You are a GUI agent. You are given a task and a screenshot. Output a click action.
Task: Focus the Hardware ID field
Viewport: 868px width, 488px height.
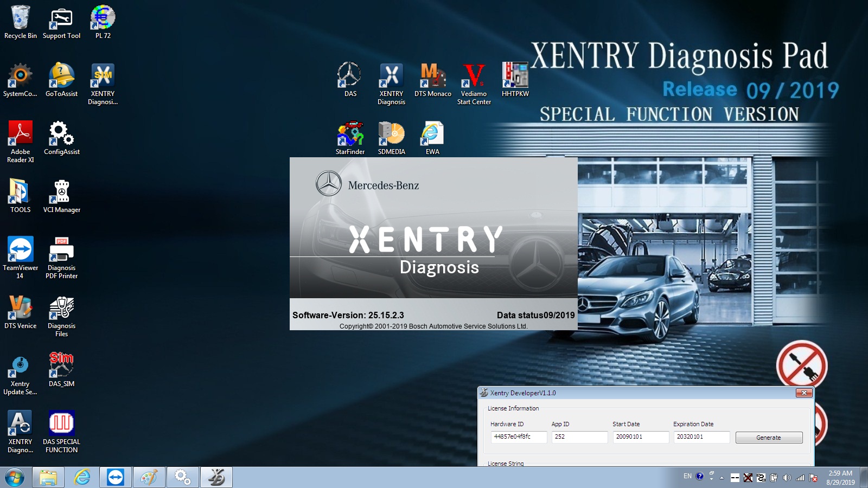[x=519, y=436]
